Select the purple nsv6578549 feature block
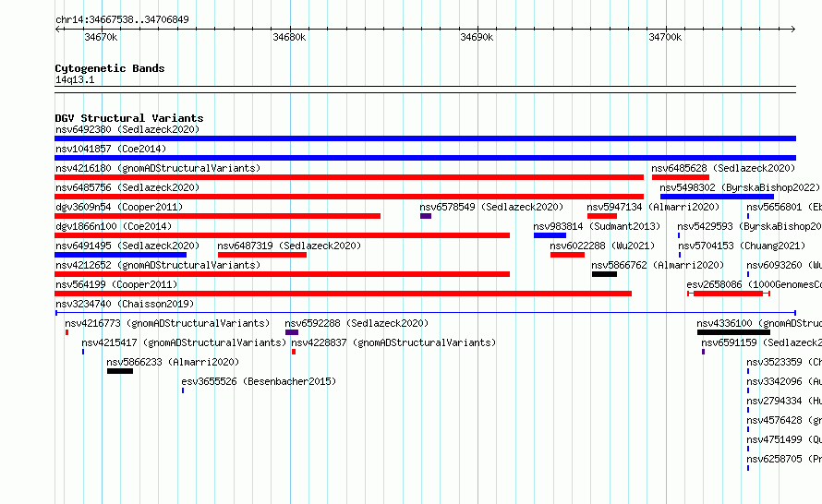 pos(426,216)
